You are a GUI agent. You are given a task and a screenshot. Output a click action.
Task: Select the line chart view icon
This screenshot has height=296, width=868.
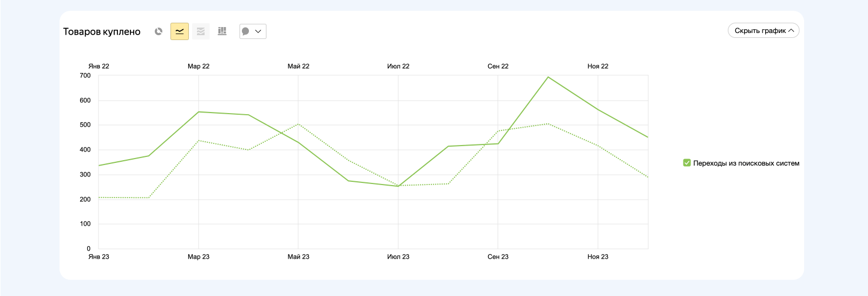pos(180,31)
